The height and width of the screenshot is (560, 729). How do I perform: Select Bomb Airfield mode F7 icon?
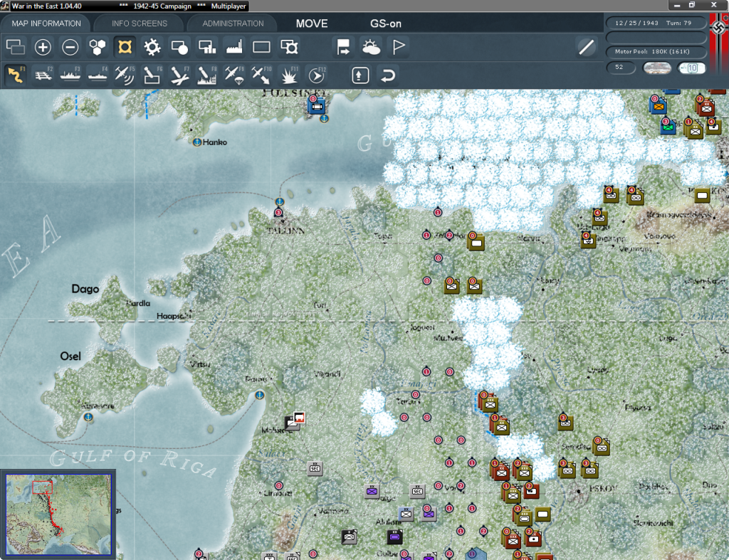pyautogui.click(x=179, y=75)
